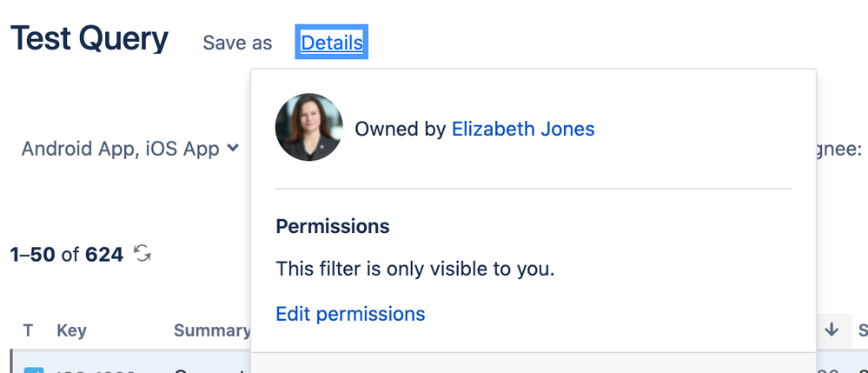
Task: Select the Permissions heading in popup
Action: coord(333,226)
